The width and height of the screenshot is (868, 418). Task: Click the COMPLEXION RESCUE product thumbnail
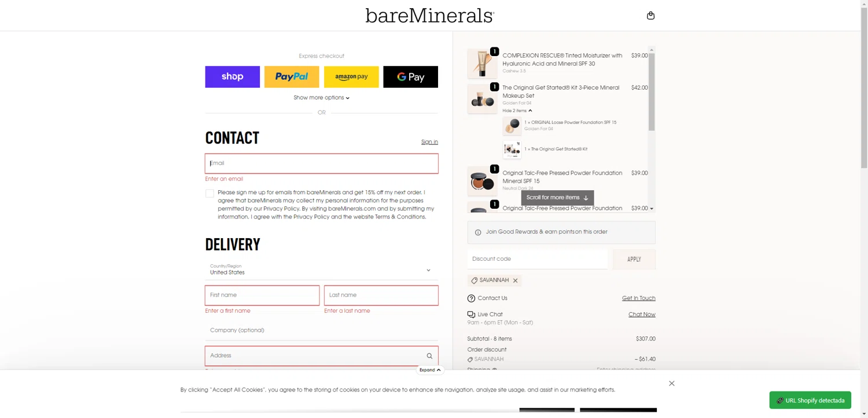[x=481, y=64]
